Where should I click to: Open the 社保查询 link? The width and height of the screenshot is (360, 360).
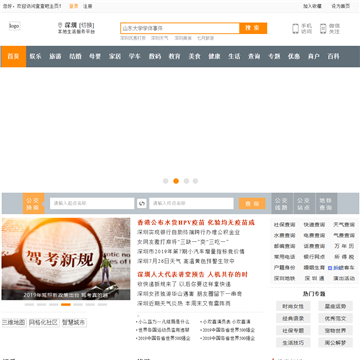point(285,225)
